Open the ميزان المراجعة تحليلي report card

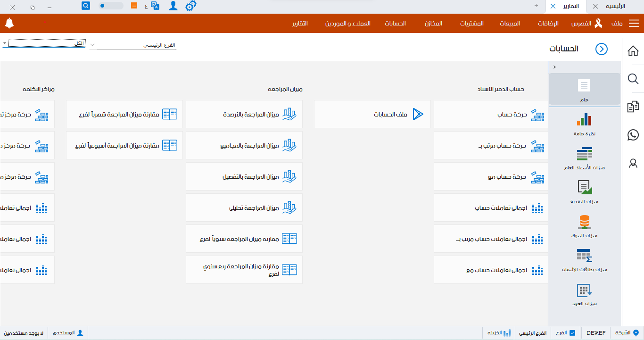tap(244, 207)
